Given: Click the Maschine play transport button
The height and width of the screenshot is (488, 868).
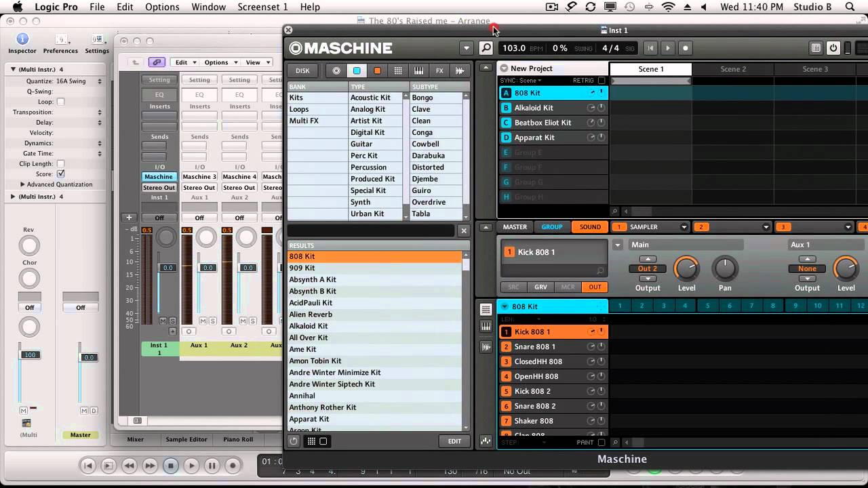Looking at the screenshot, I should tap(668, 48).
